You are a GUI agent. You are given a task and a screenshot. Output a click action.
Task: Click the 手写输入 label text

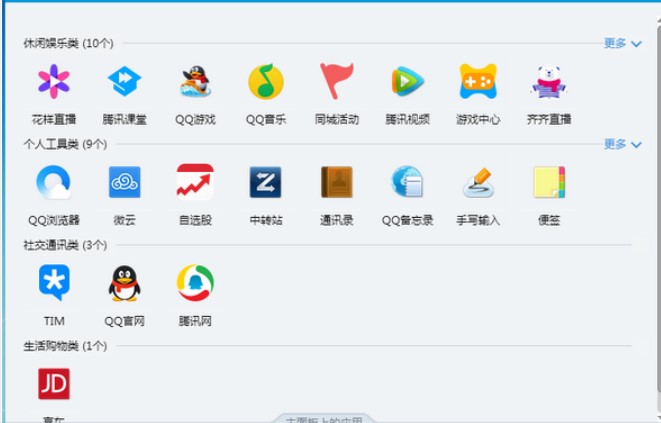478,220
